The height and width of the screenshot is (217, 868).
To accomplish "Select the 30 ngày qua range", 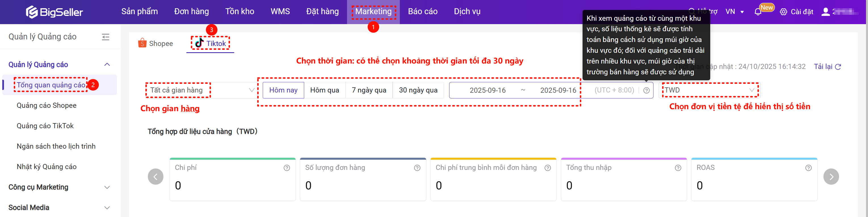I will pyautogui.click(x=418, y=90).
